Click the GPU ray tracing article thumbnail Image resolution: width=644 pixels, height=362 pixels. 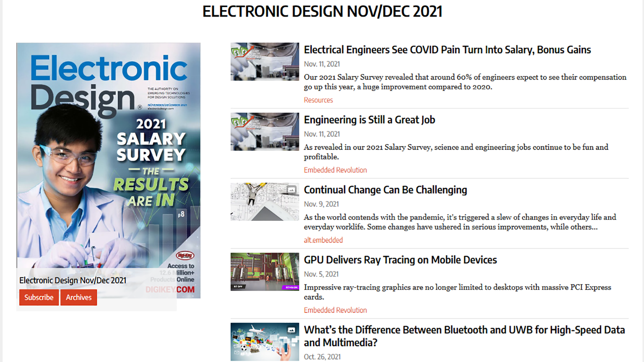coord(265,271)
